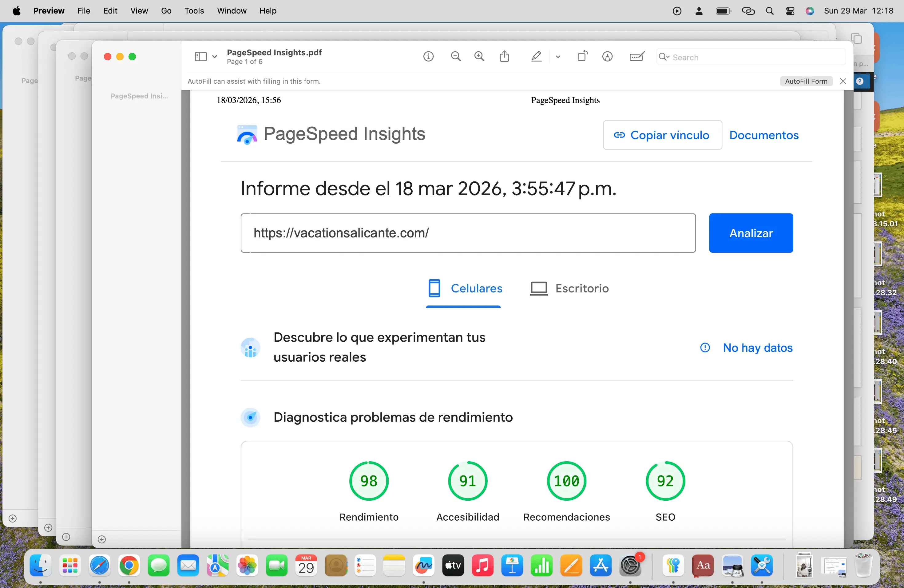The width and height of the screenshot is (904, 588).
Task: Open the Edit menu
Action: (x=110, y=11)
